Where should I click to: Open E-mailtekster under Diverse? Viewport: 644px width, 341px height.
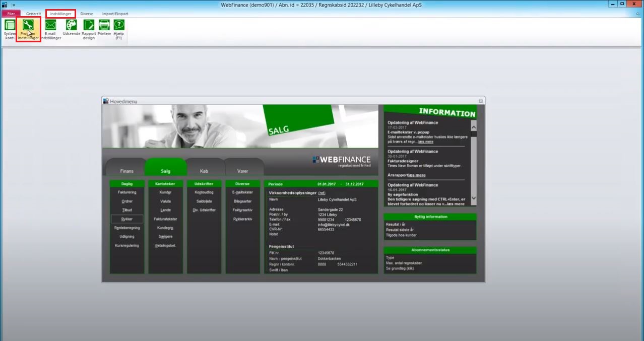242,192
